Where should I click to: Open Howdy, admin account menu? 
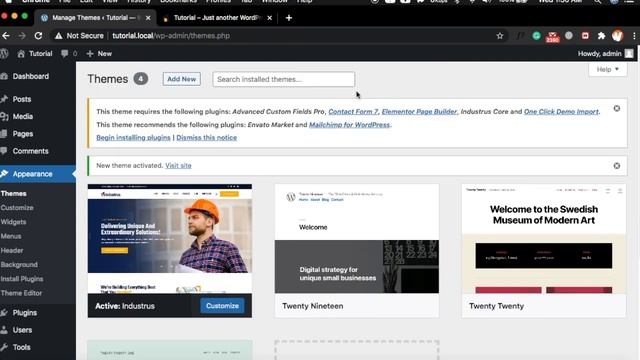click(605, 53)
